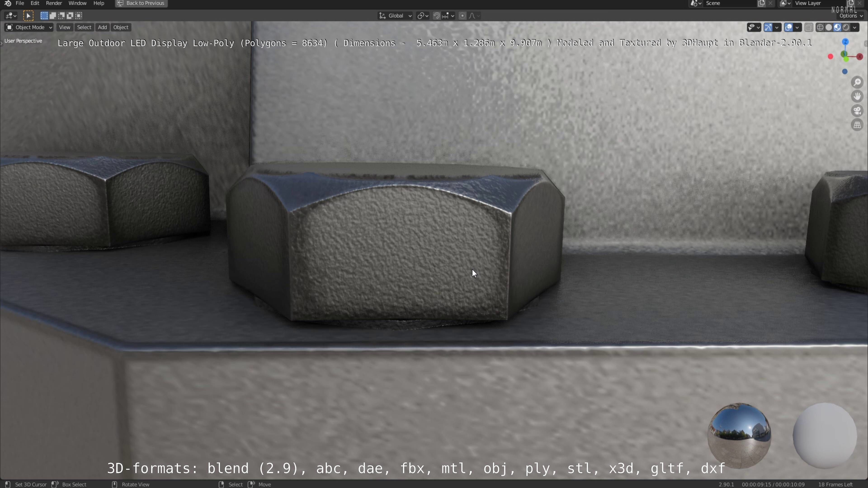Toggle proportional editing button
Viewport: 868px width, 488px height.
(x=462, y=16)
